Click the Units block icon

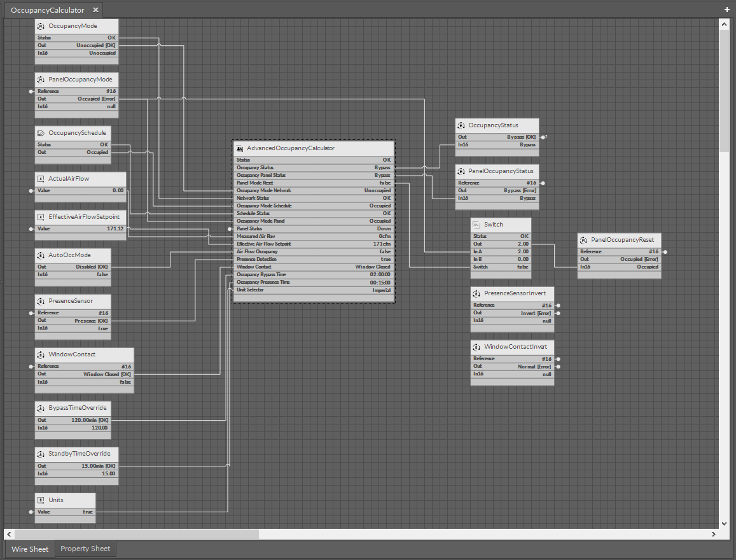coord(41,500)
